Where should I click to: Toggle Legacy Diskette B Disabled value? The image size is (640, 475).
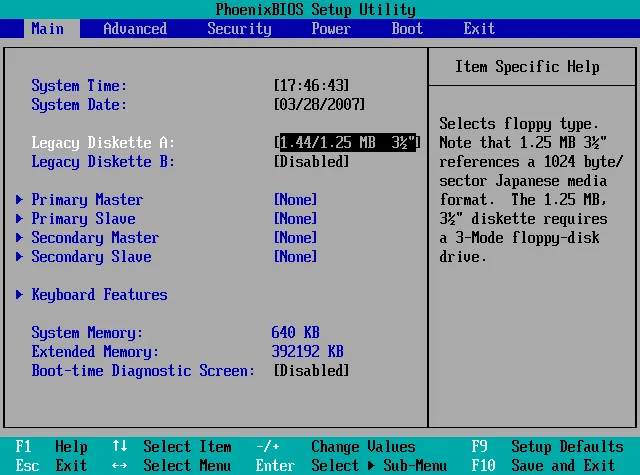pos(311,162)
